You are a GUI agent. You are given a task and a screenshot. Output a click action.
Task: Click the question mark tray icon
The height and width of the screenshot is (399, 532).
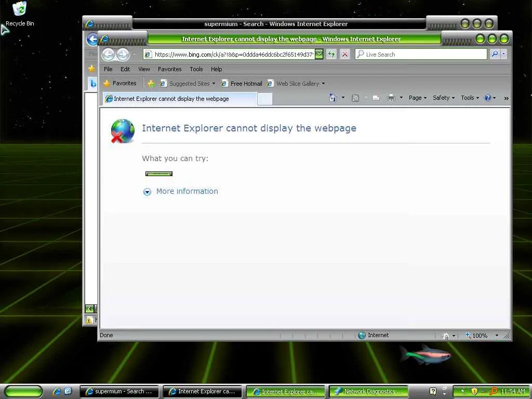click(433, 391)
